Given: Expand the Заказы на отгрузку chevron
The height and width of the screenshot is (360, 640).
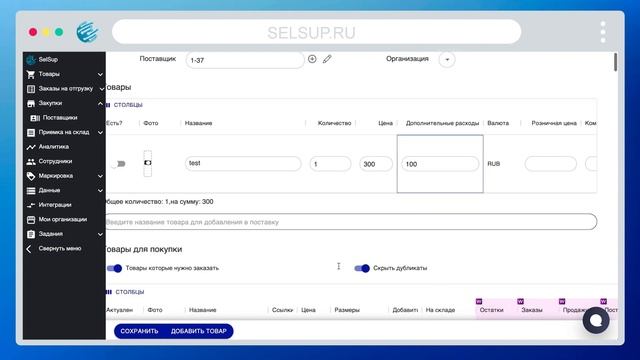Looking at the screenshot, I should (x=101, y=89).
